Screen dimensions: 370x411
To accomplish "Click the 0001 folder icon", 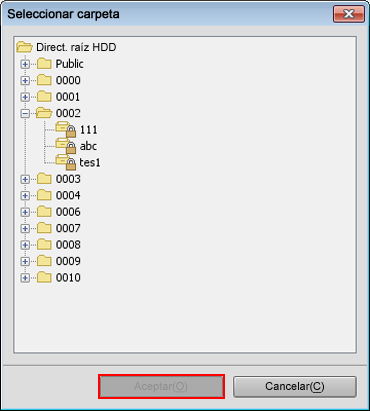I will 44,96.
